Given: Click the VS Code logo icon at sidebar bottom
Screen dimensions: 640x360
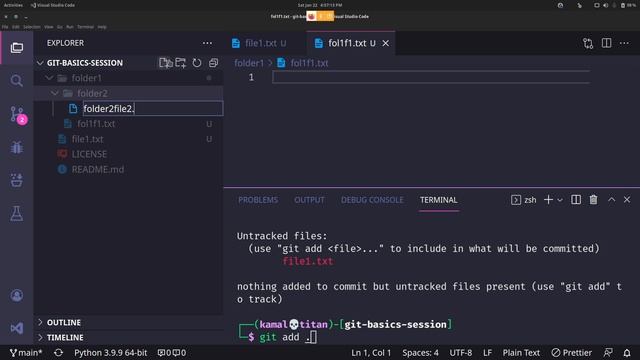Looking at the screenshot, I should 17,328.
